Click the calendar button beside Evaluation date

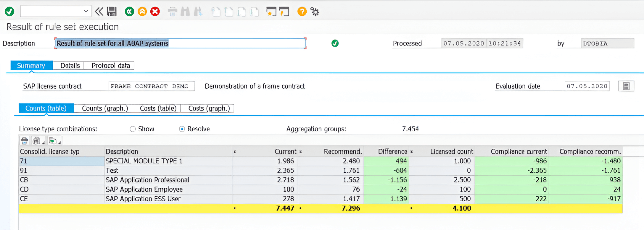pos(626,86)
